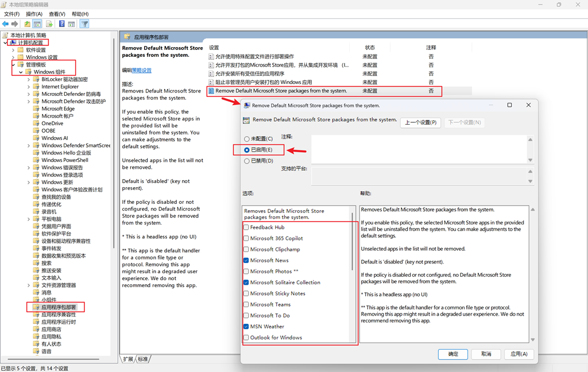588x372 pixels.
Task: Expand the Internet Explorer tree node
Action: 29,87
